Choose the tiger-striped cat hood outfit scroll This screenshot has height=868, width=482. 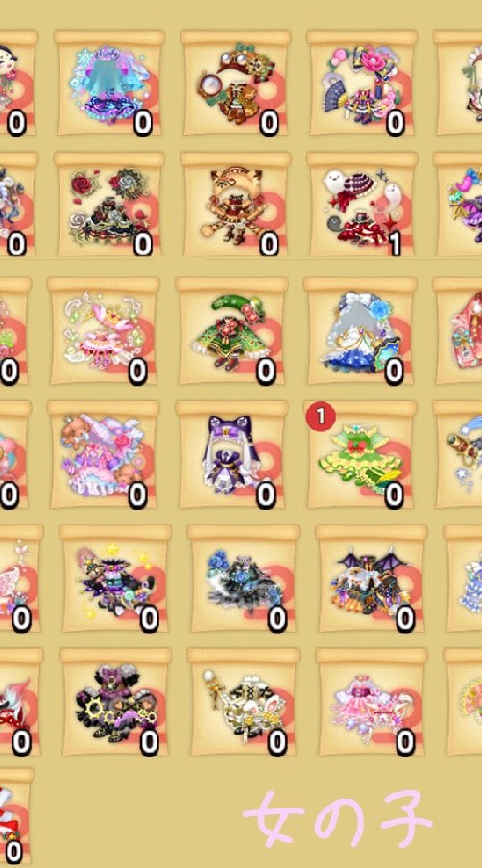[x=235, y=205]
